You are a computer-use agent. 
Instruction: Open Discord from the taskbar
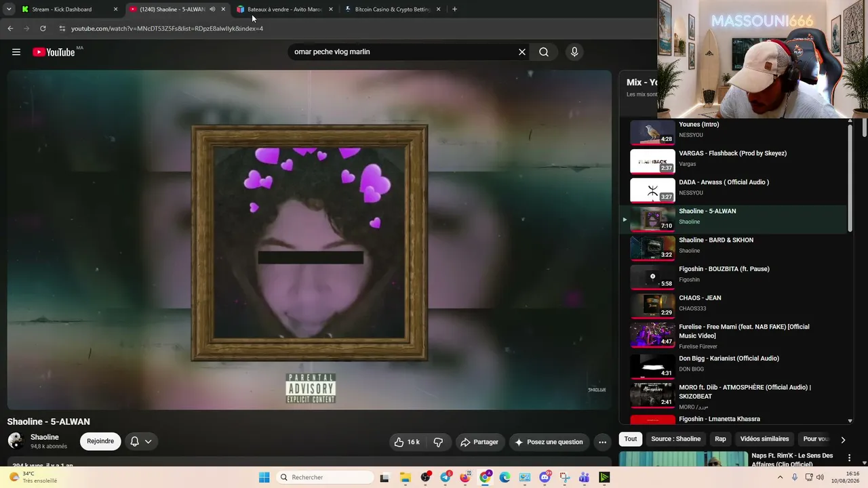pos(545,477)
